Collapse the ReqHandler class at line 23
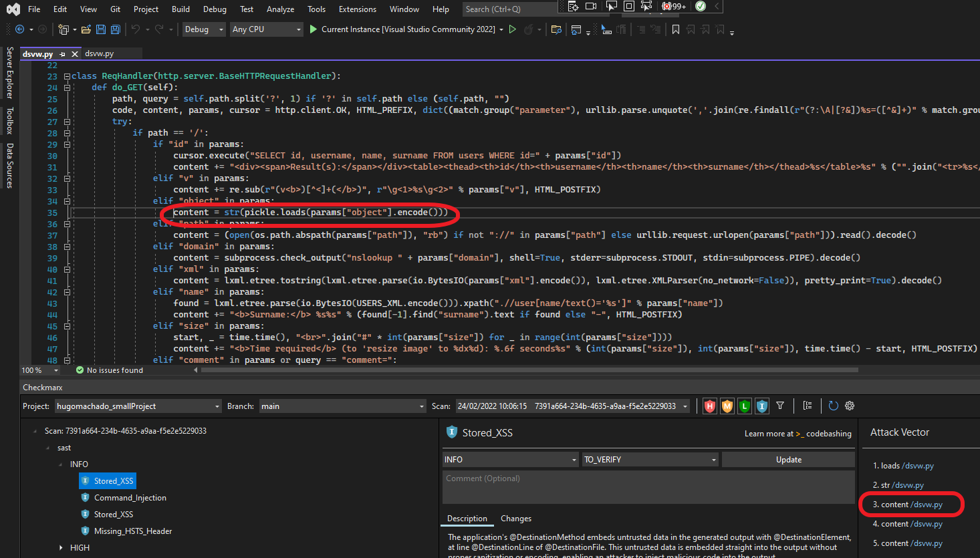 (x=67, y=76)
